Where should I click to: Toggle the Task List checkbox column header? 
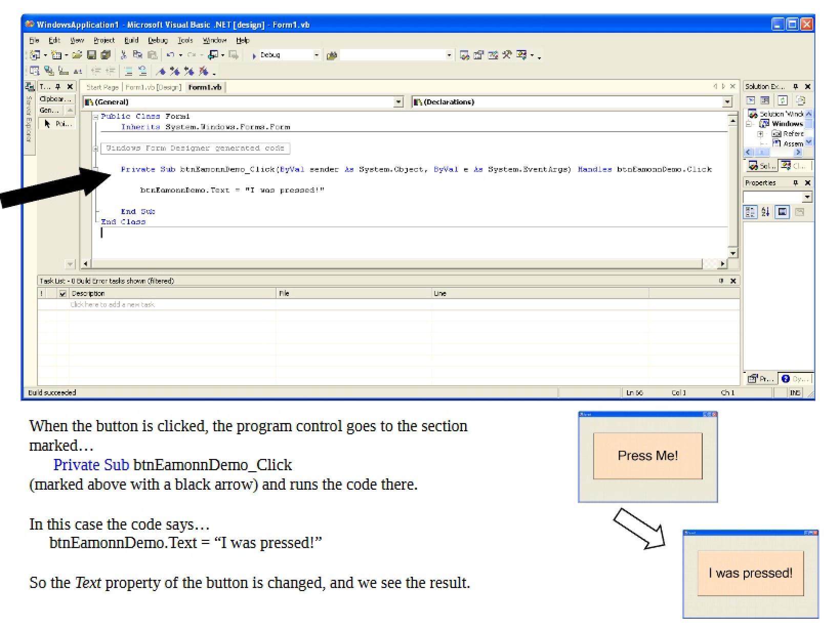click(63, 293)
